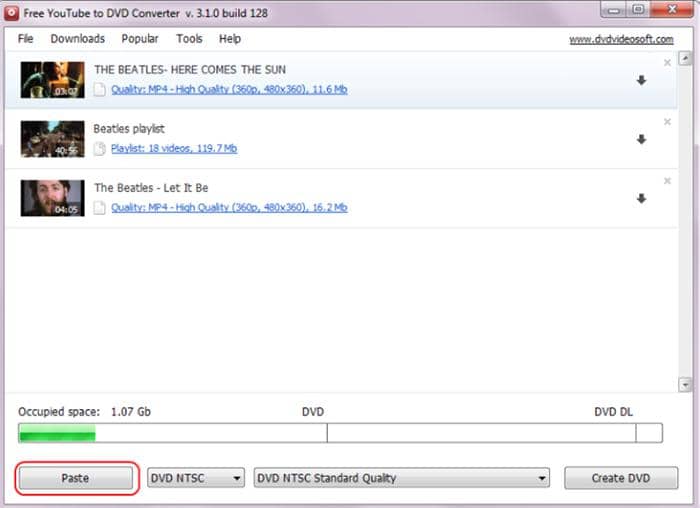Open quality link for Here Comes The Sun

click(229, 89)
